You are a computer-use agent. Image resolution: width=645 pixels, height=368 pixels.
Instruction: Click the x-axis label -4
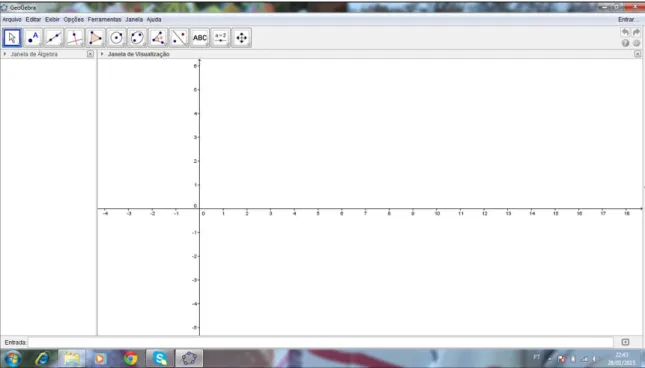tap(105, 213)
